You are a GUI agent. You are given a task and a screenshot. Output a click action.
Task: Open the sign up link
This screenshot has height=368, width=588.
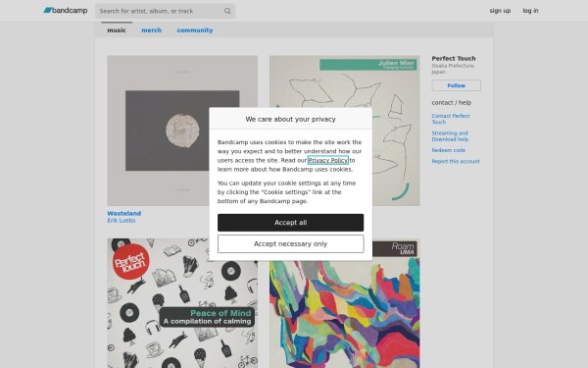500,11
